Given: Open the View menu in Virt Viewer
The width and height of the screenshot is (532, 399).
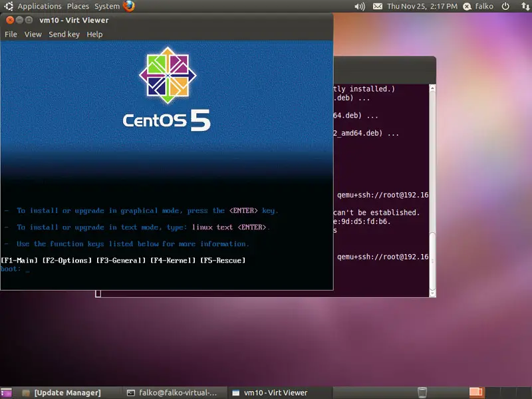Looking at the screenshot, I should tap(33, 34).
